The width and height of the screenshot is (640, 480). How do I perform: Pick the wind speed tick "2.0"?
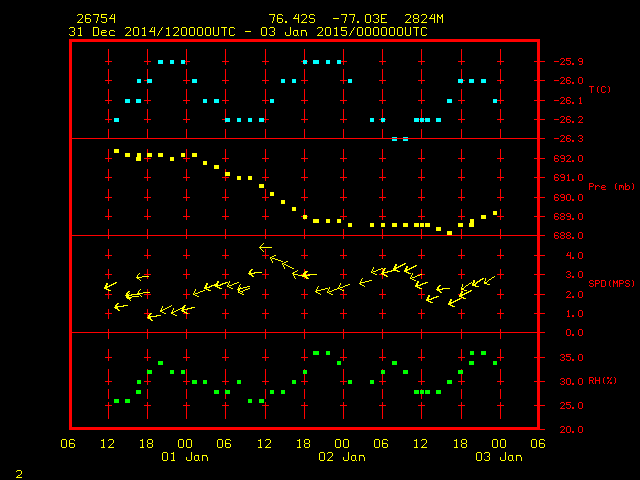[574, 294]
